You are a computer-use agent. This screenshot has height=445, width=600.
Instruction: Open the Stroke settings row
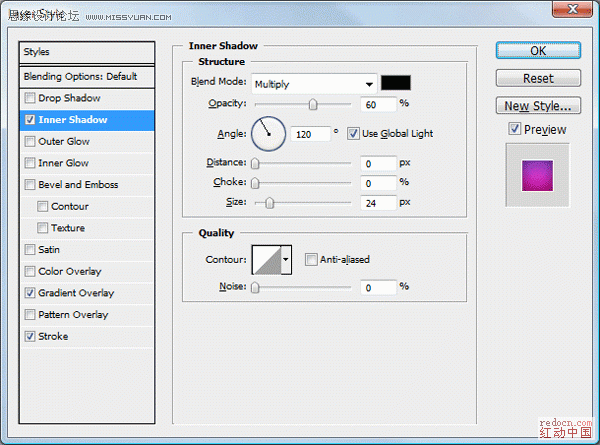pos(87,336)
